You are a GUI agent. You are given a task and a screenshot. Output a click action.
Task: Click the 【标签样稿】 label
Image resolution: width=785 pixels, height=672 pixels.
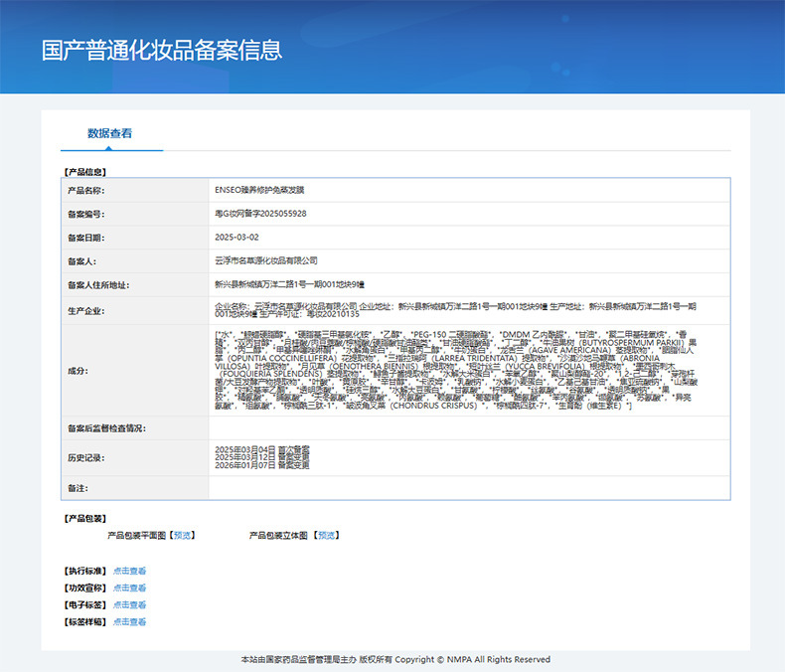pyautogui.click(x=85, y=622)
